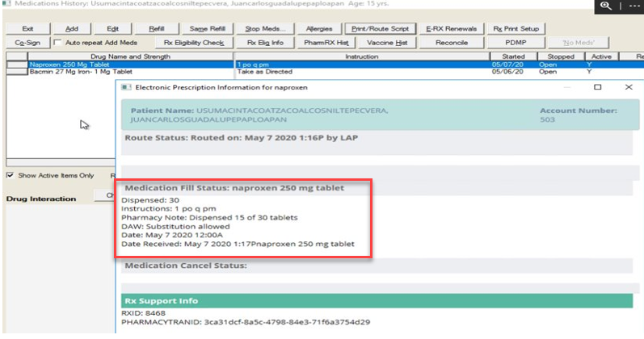Image resolution: width=644 pixels, height=339 pixels.
Task: Click the Electronic Prescription Information window icon
Action: tap(126, 87)
